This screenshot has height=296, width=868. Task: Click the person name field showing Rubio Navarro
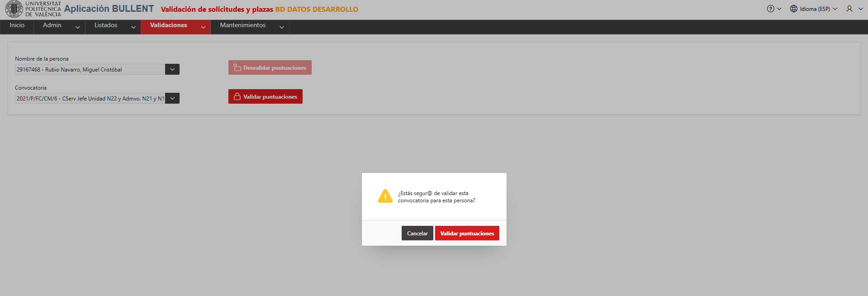90,69
